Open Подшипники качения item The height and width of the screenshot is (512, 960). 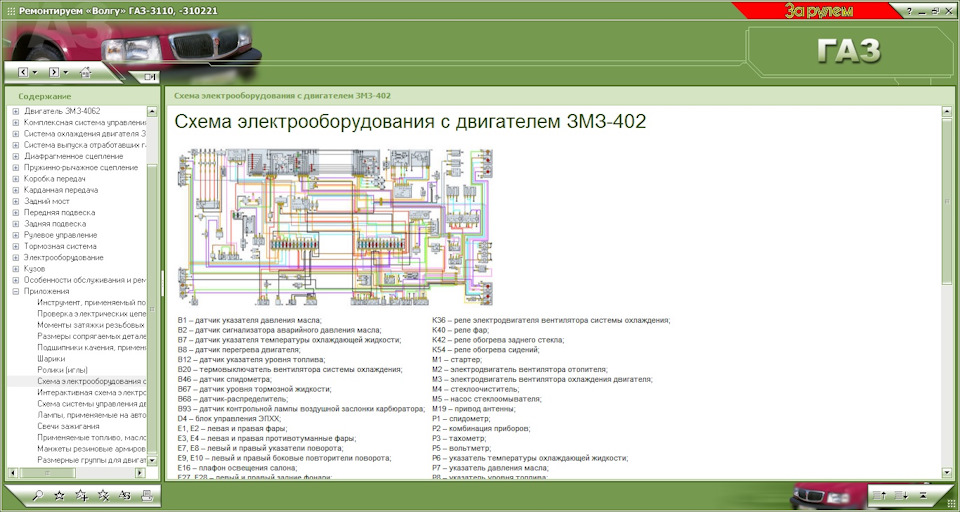92,348
